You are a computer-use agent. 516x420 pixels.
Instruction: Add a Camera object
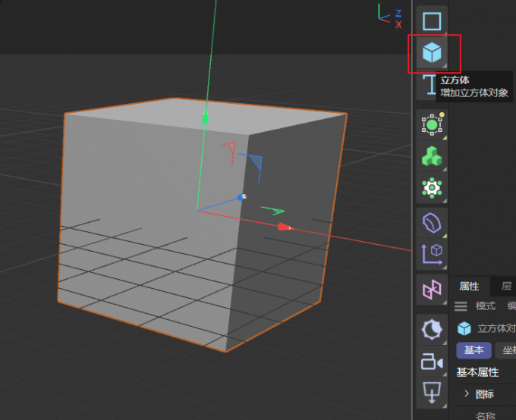tap(432, 361)
